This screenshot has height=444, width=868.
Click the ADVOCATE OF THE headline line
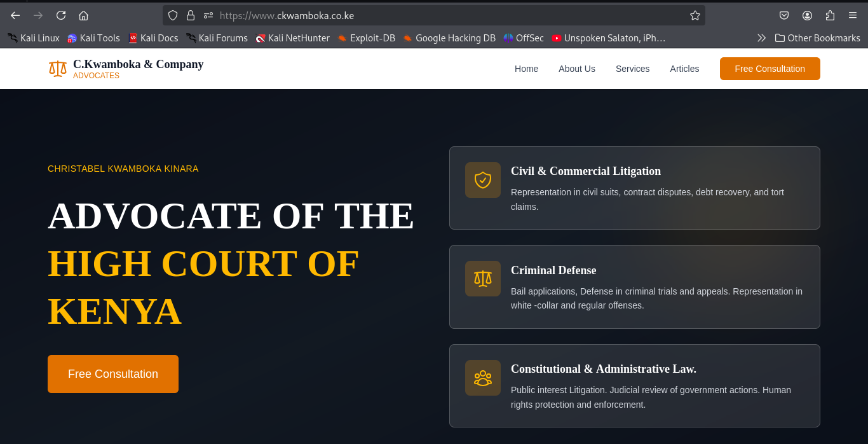pyautogui.click(x=231, y=216)
